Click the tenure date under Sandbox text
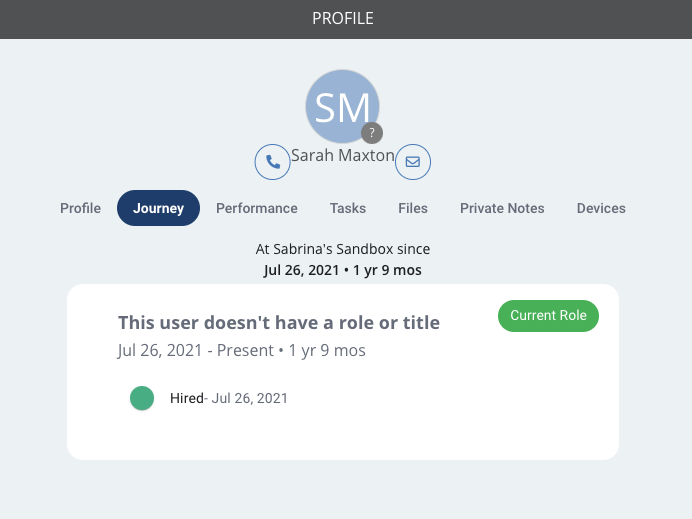 (343, 270)
